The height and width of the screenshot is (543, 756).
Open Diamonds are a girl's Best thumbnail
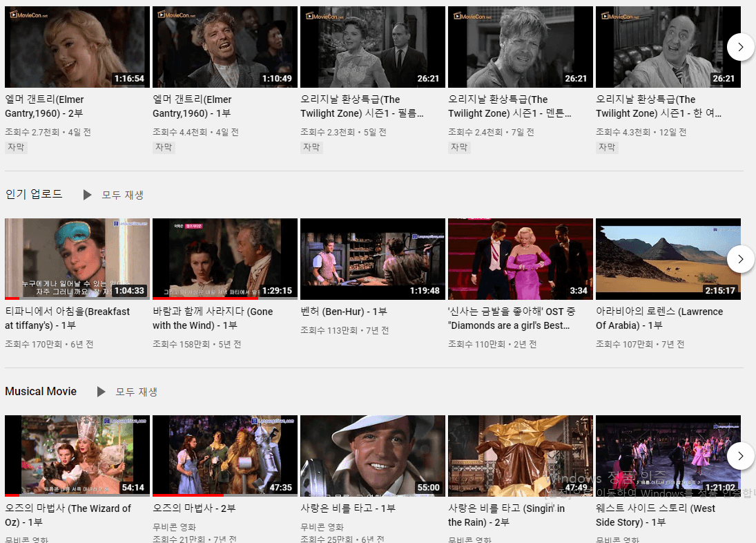[521, 259]
